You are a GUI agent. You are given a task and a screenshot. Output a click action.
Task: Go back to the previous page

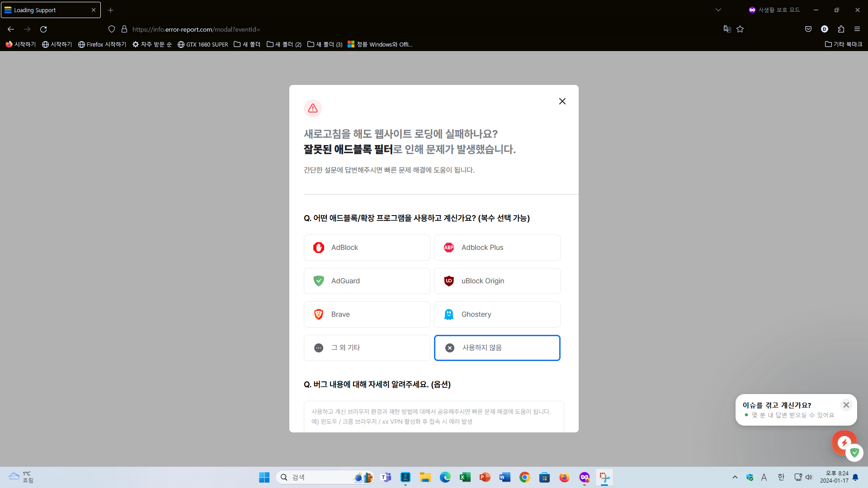pyautogui.click(x=11, y=29)
